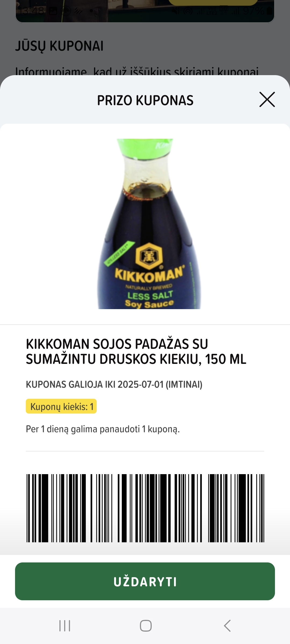Tap the Informuojame coupon info text
The image size is (290, 644).
(x=137, y=71)
